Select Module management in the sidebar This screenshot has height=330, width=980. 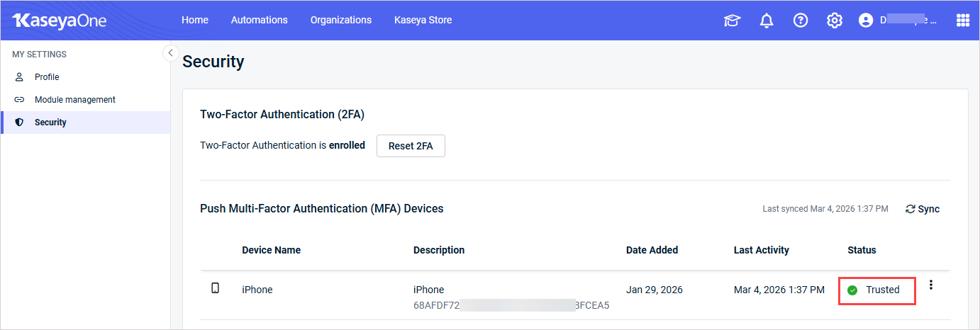coord(75,100)
